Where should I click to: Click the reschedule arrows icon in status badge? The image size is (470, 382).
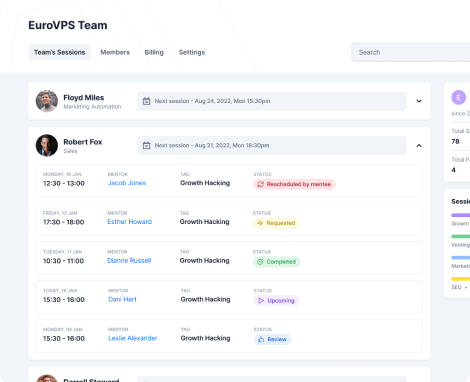261,184
